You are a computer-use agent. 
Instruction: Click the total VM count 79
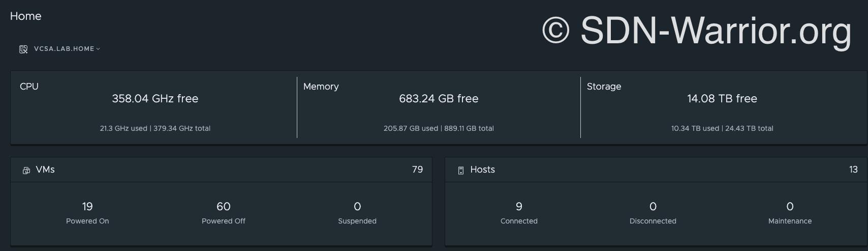(x=417, y=170)
